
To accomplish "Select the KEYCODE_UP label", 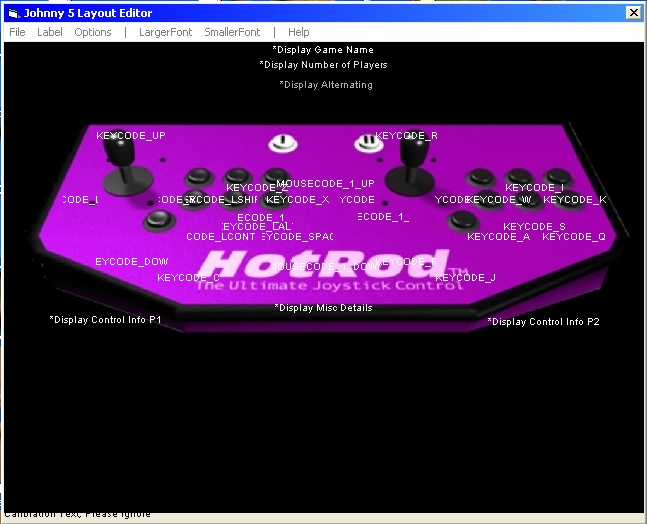I will 131,135.
